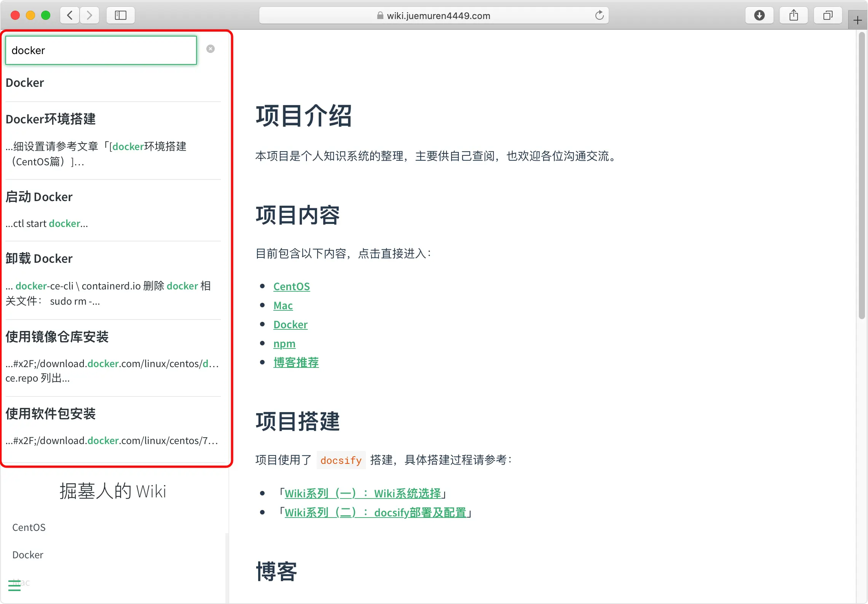868x604 pixels.
Task: Open the CentOS link under 项目内容
Action: point(292,286)
